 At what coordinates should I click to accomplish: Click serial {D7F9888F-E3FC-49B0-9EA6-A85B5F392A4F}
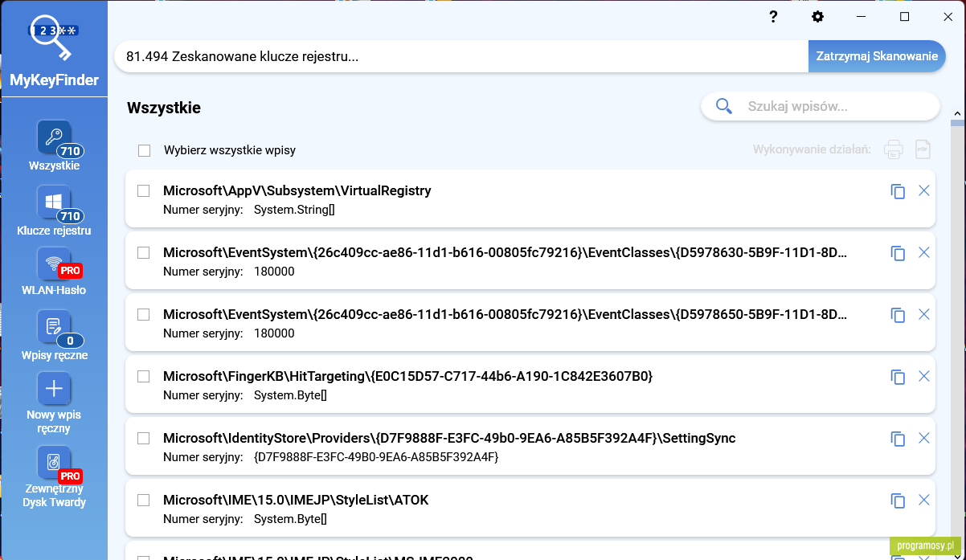click(376, 457)
